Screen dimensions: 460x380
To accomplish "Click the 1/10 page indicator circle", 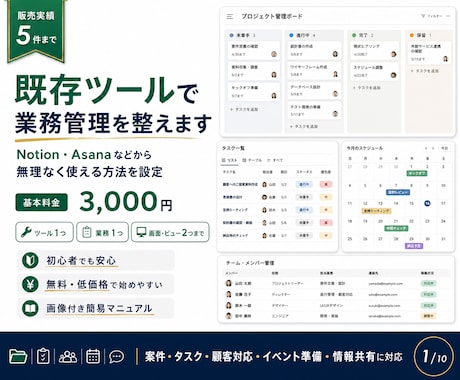I will 434,357.
